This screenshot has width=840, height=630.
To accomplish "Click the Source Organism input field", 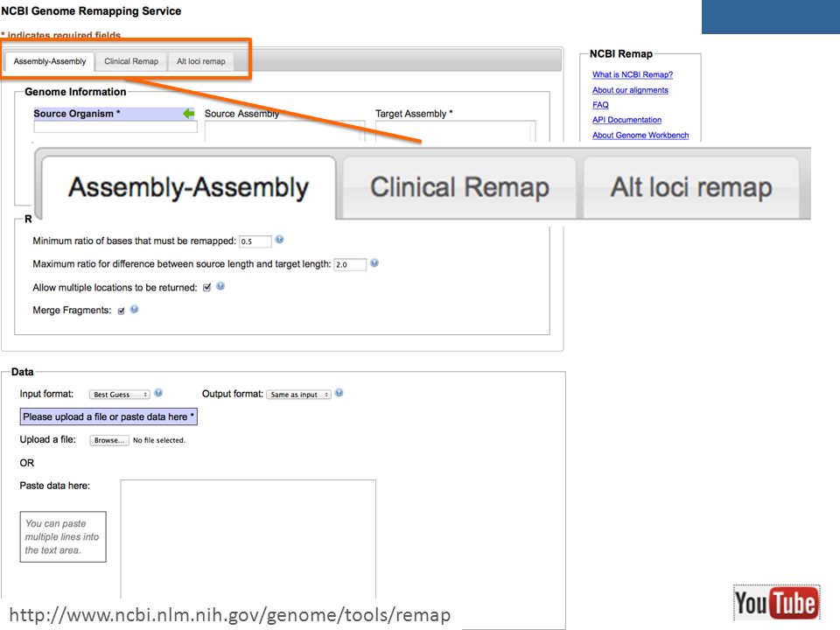I will pos(115,127).
